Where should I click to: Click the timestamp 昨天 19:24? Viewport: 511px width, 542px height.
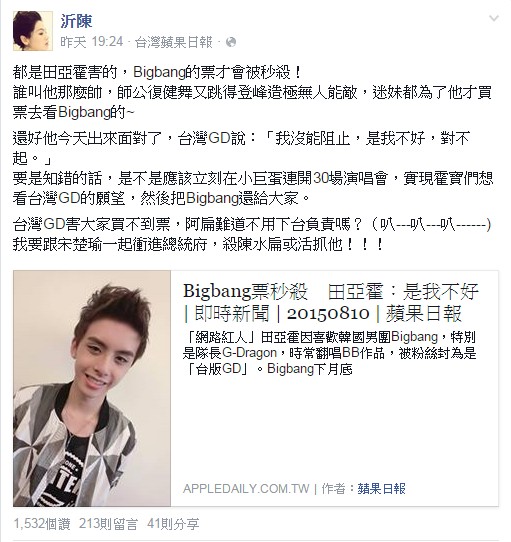(92, 42)
